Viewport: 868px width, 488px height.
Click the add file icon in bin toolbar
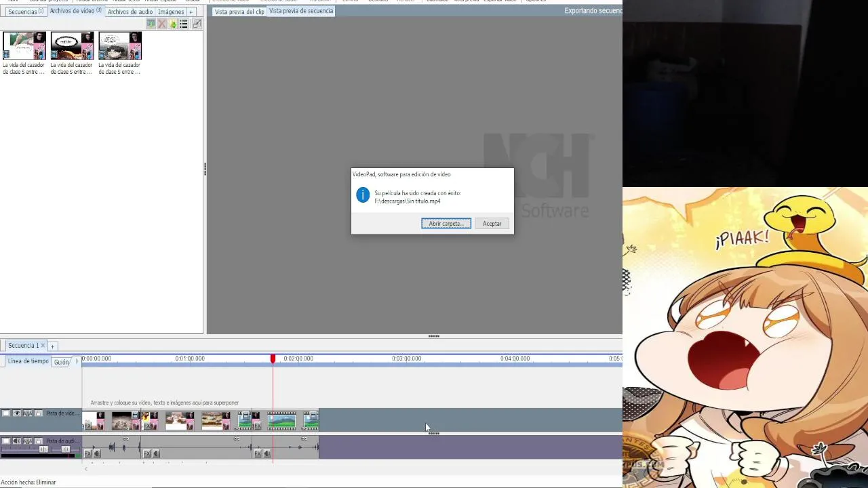coord(173,24)
